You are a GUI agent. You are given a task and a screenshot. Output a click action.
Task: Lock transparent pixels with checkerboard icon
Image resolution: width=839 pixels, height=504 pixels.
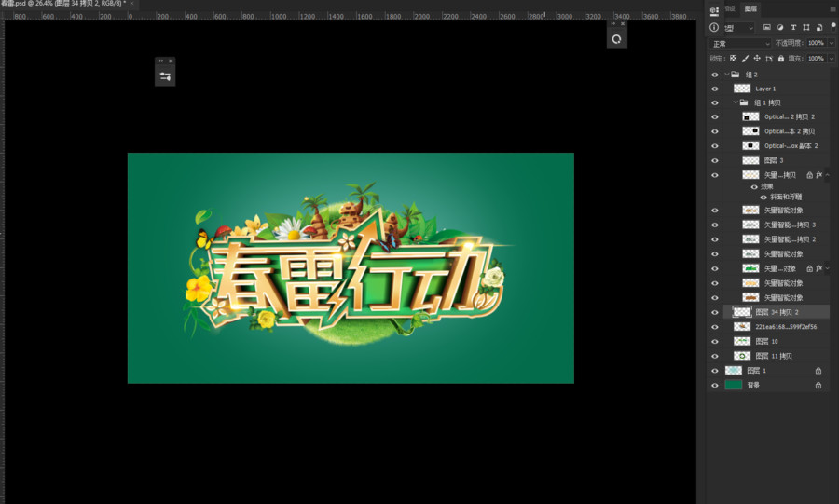click(733, 59)
